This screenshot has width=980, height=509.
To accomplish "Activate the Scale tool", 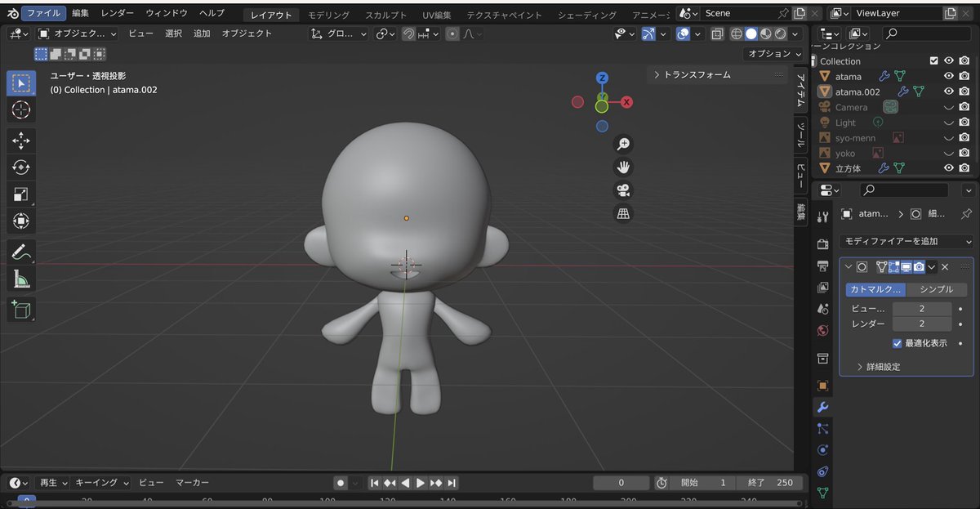I will click(21, 194).
